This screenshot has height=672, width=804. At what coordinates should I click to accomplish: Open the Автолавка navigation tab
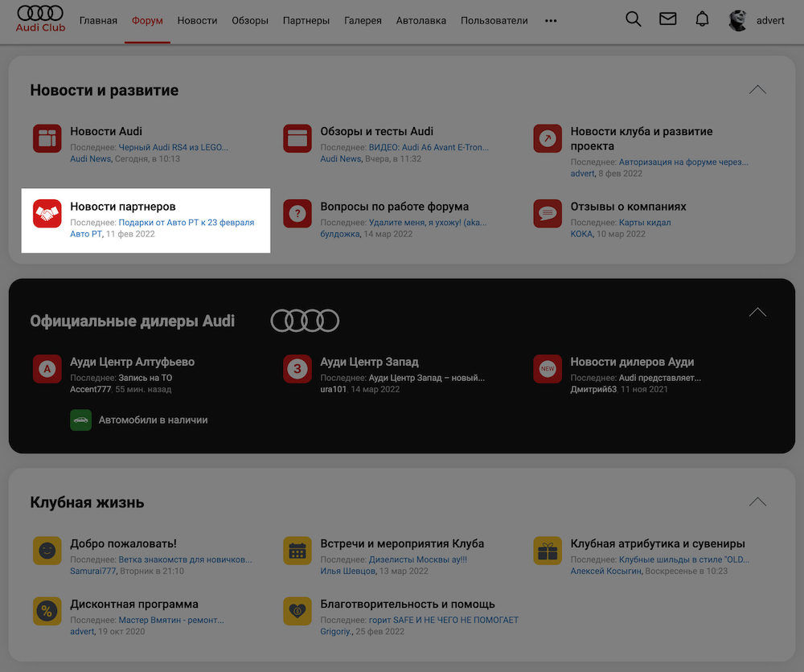(x=421, y=21)
